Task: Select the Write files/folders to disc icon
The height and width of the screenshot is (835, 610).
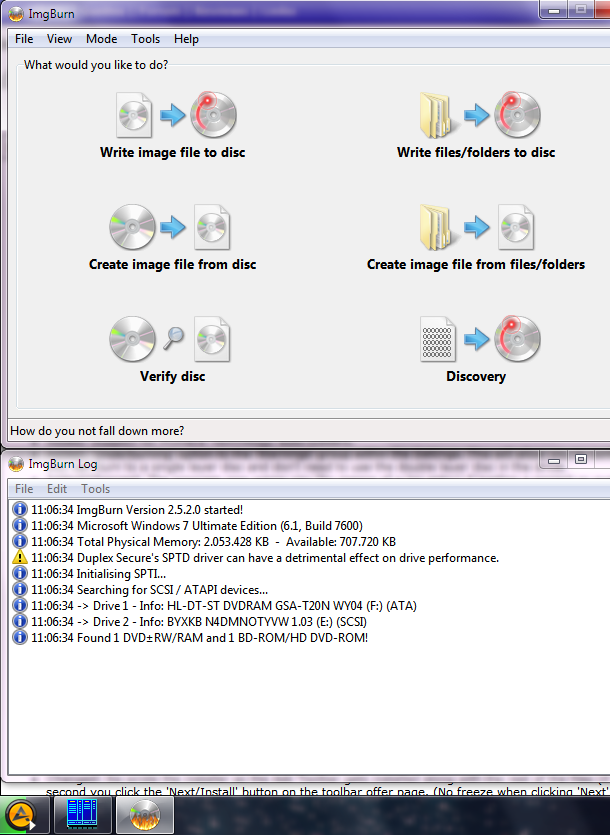Action: (x=476, y=114)
